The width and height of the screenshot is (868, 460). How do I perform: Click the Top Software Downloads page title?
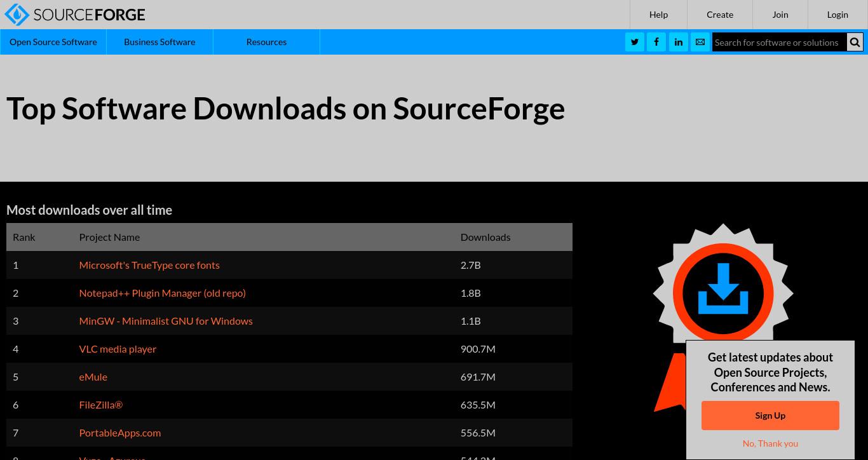(x=285, y=109)
